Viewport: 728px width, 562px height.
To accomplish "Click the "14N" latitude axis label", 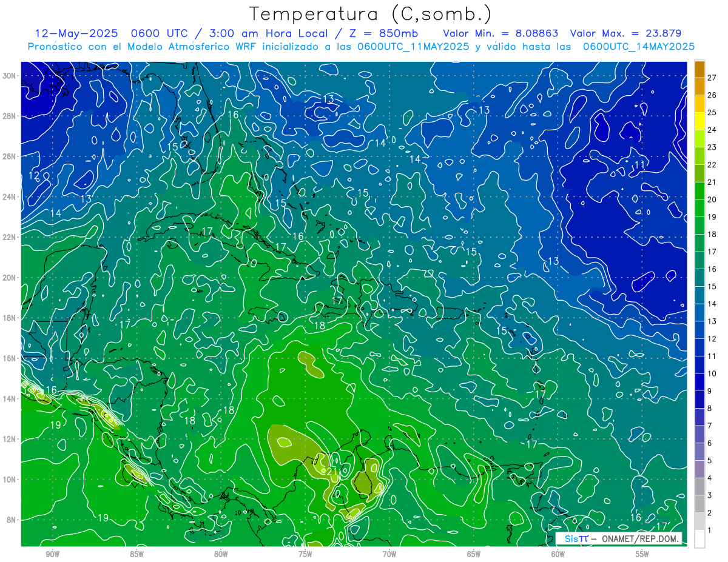I will point(10,399).
